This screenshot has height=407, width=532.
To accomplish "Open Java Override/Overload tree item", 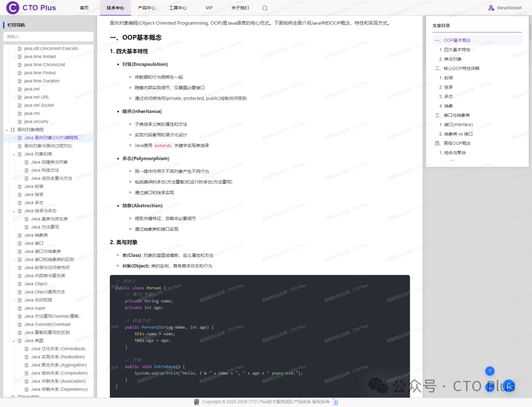I will click(x=47, y=325).
